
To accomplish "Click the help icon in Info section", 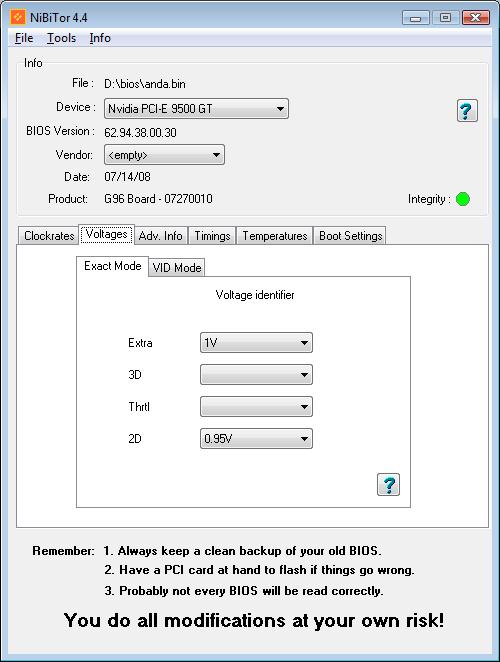I will (467, 111).
